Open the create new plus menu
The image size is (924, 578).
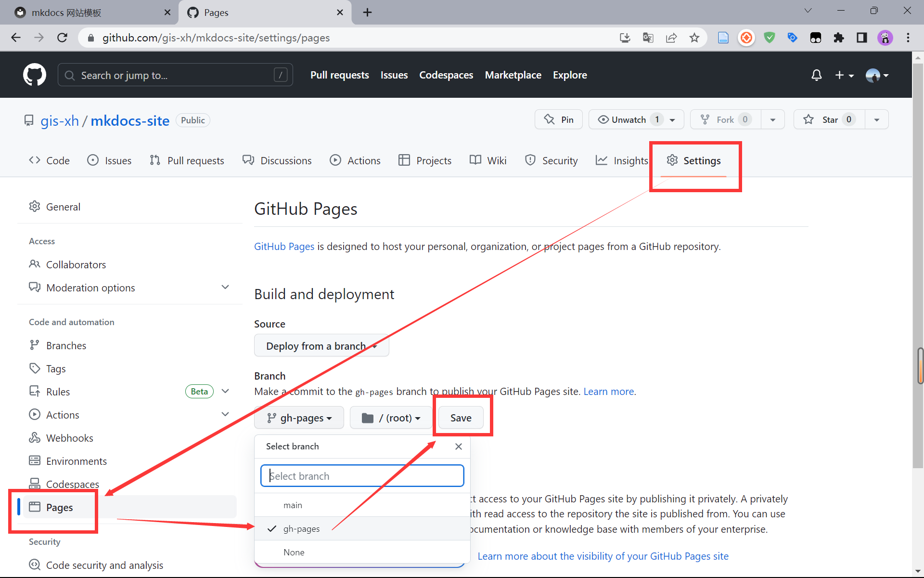coord(844,75)
